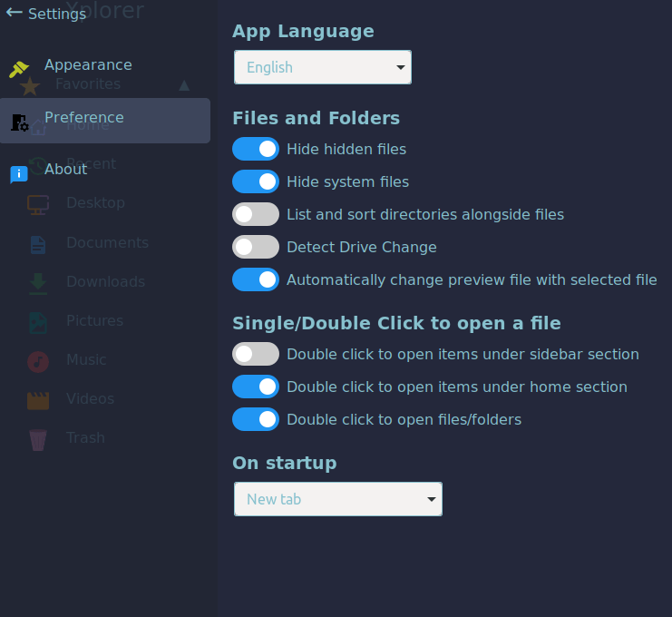Click the Videos clapperboard icon
This screenshot has height=617, width=672.
(37, 400)
